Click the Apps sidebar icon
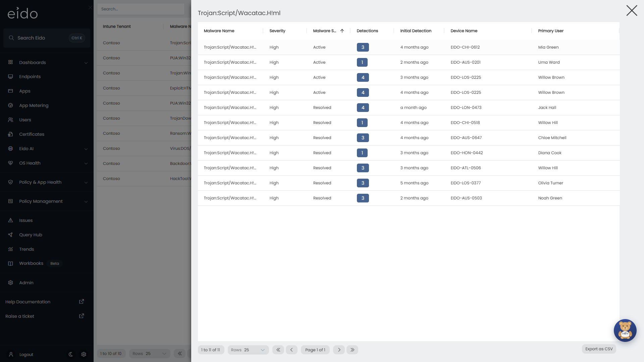The width and height of the screenshot is (644, 362). pos(10,91)
